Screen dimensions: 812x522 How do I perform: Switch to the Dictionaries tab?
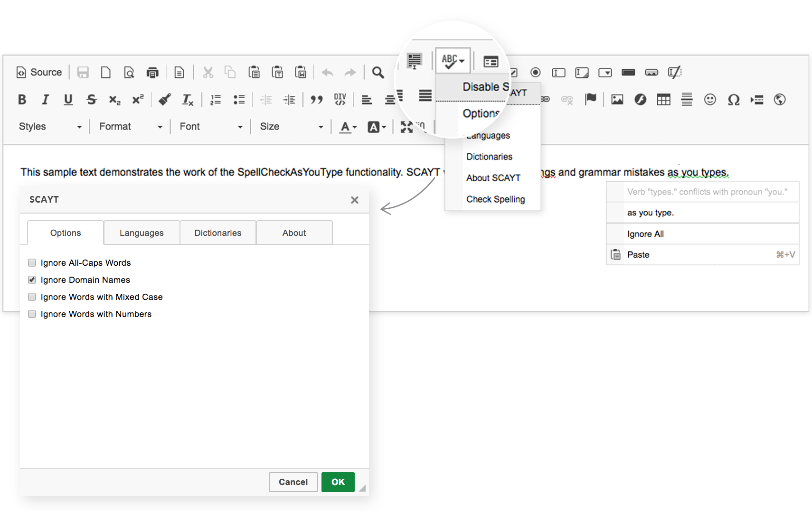coord(218,233)
